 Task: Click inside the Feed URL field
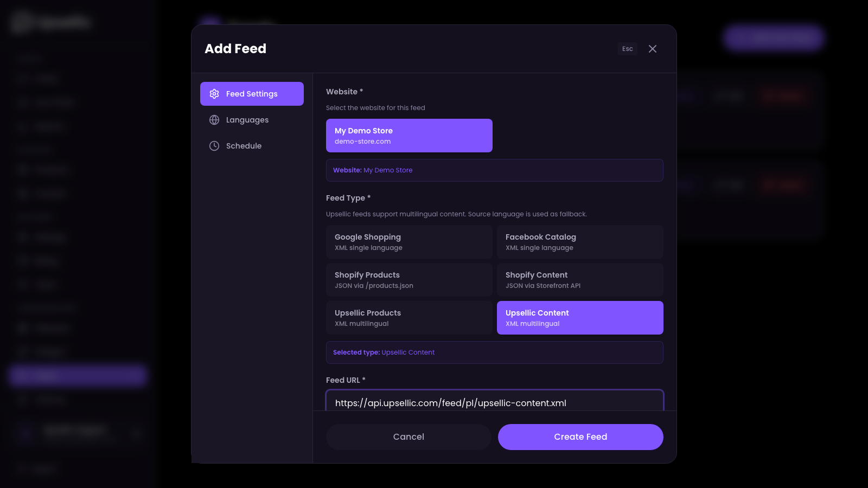coord(494,403)
